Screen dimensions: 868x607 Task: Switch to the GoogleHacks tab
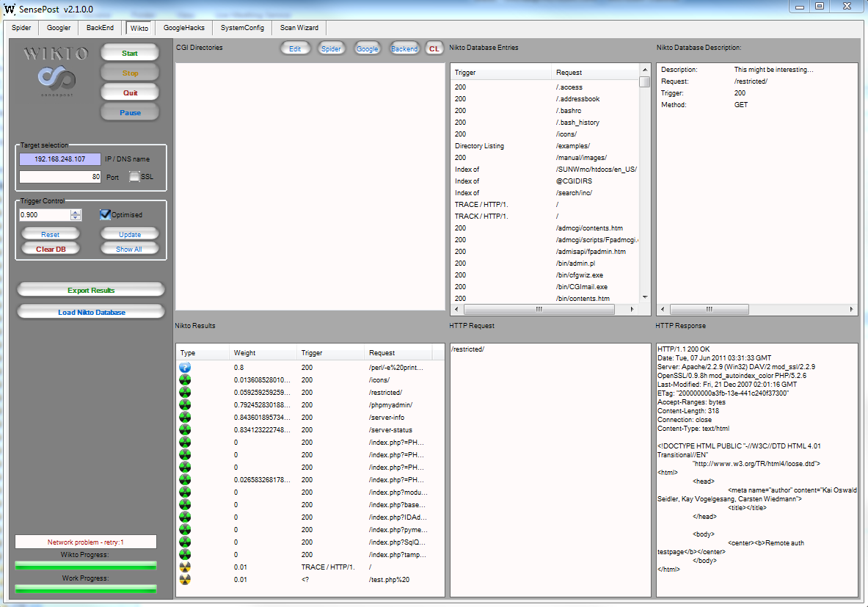[183, 28]
